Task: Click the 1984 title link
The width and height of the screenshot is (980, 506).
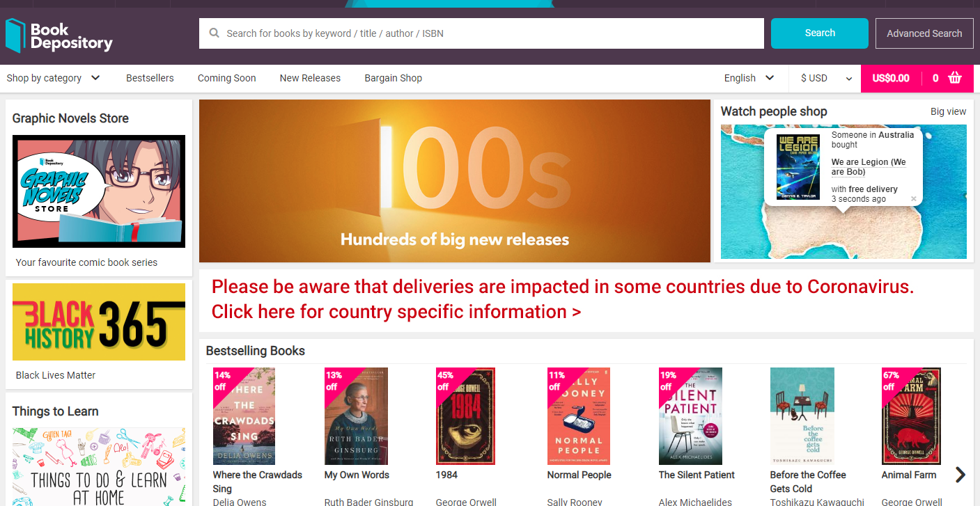Action: [446, 475]
